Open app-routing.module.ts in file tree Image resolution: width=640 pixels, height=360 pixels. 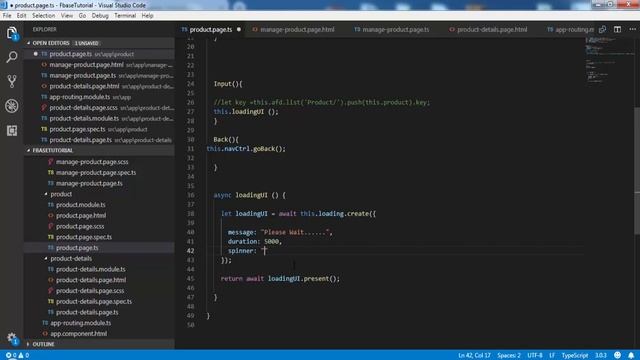click(99, 323)
